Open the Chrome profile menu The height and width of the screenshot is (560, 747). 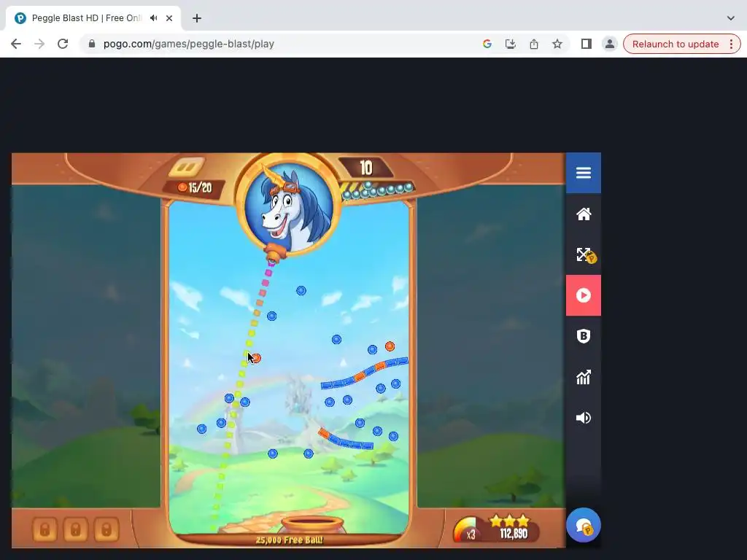[x=609, y=44]
